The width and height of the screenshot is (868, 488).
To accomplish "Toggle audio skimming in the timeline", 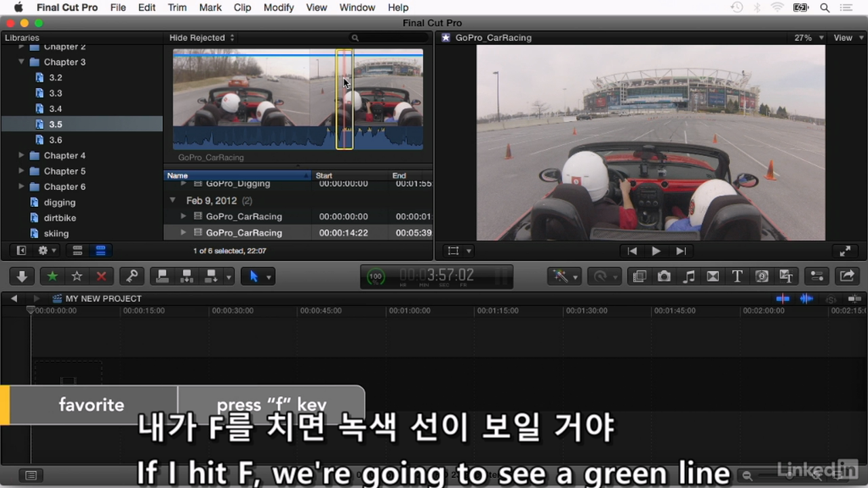I will 806,298.
